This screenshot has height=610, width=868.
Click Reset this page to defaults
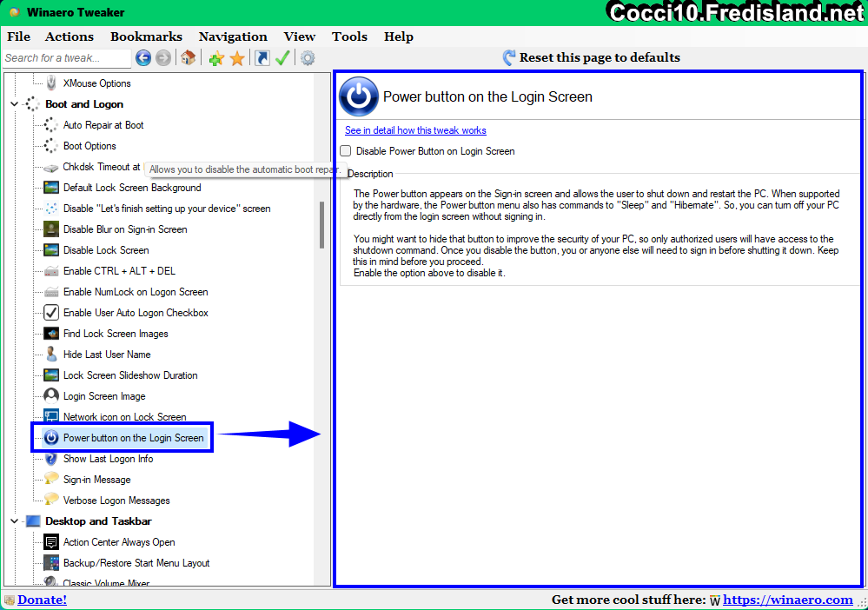coord(600,57)
